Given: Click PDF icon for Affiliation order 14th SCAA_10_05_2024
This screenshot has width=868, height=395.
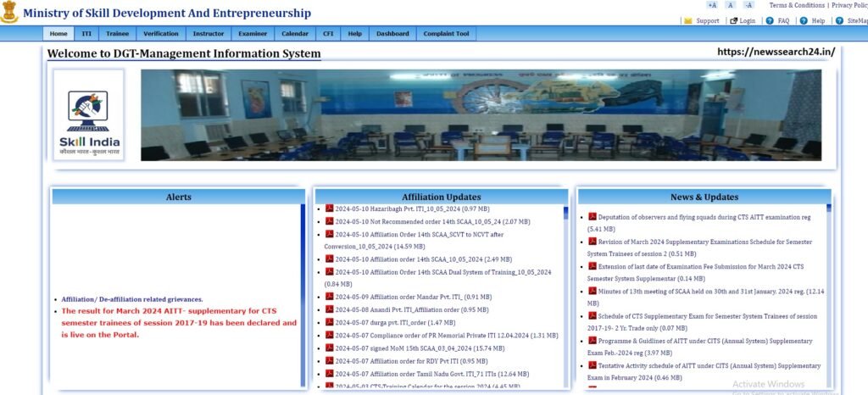Looking at the screenshot, I should tap(330, 259).
